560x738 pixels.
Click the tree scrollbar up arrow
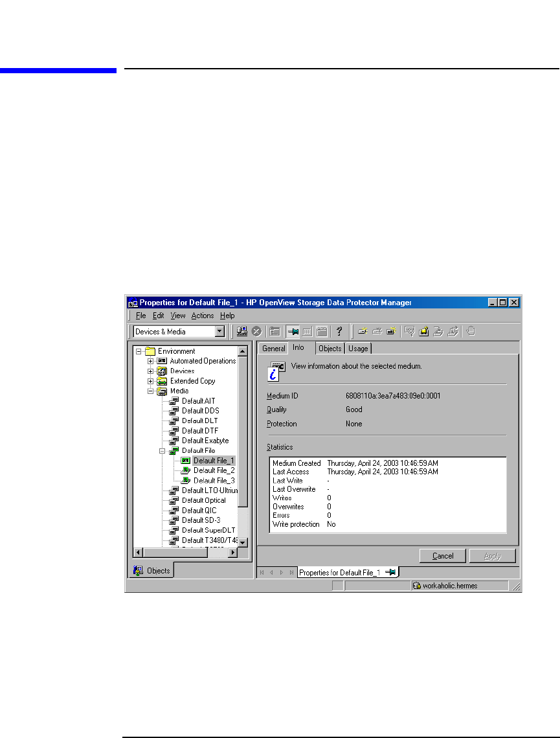tap(243, 351)
